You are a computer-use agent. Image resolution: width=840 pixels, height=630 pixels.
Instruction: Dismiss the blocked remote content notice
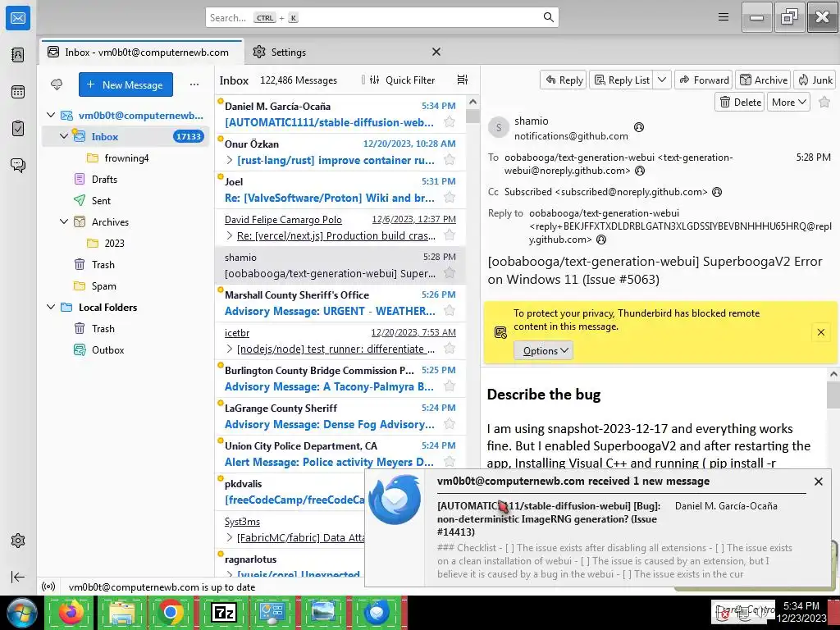[x=820, y=332]
